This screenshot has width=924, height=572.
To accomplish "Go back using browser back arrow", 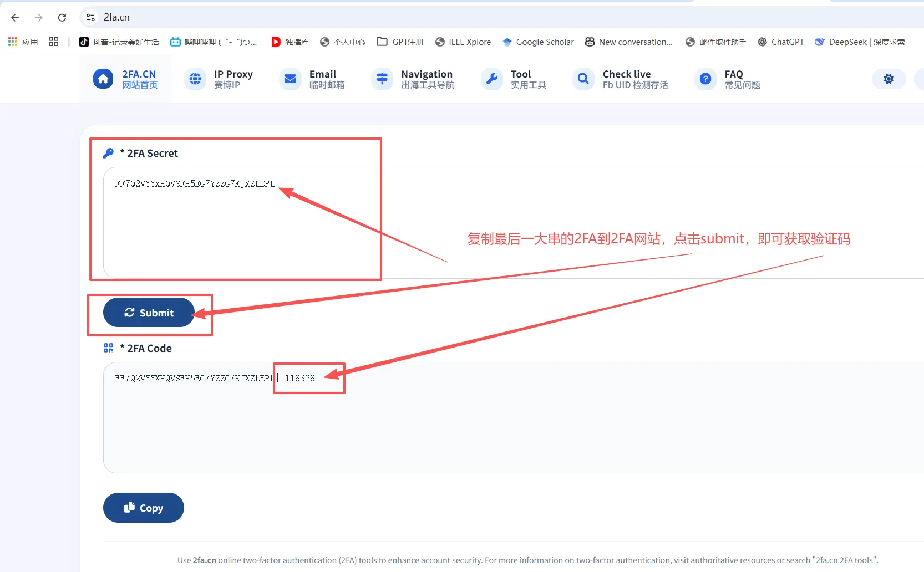I will [x=15, y=17].
